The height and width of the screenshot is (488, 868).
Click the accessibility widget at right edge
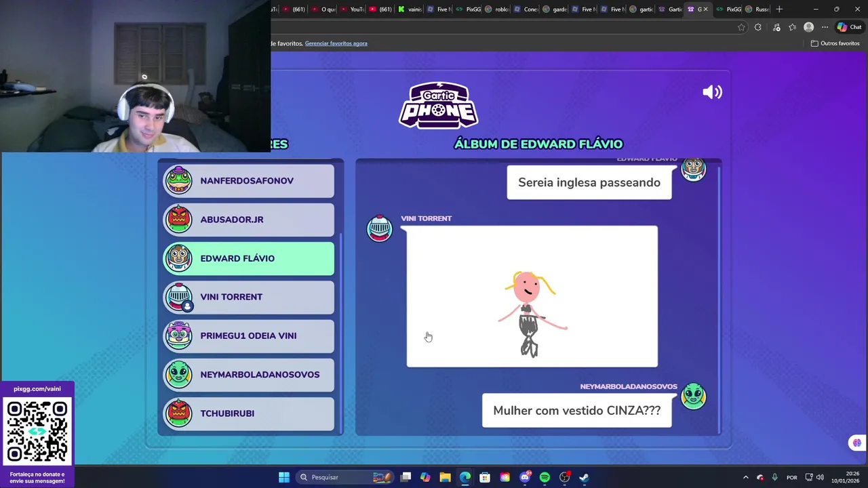point(857,443)
